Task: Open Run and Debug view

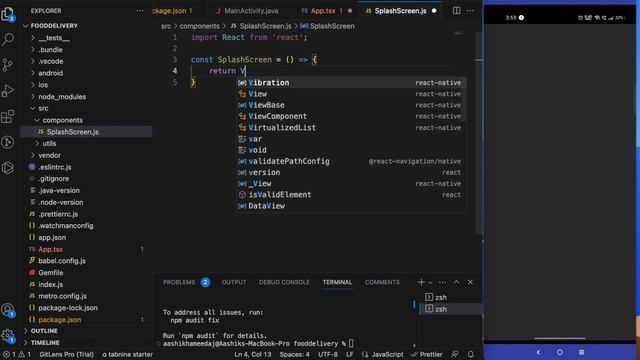Action: point(8,91)
